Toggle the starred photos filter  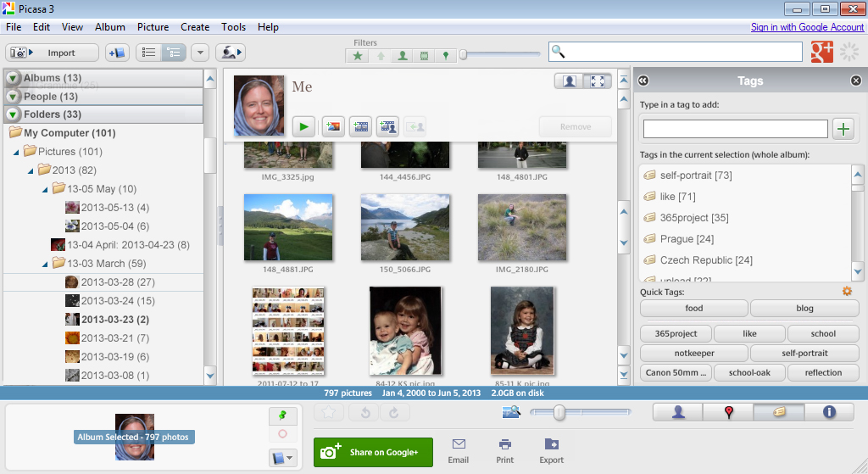(x=359, y=55)
